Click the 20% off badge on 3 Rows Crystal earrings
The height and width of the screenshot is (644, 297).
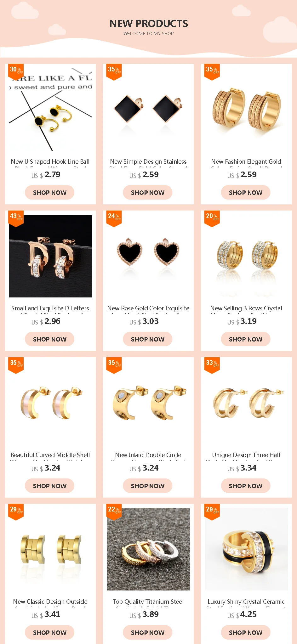212,219
